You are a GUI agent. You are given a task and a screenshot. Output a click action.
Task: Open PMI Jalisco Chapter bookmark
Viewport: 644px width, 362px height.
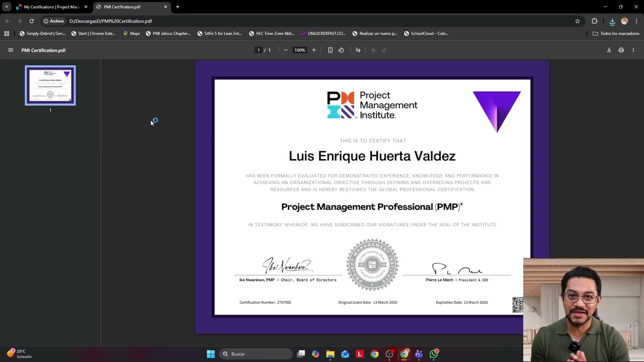coord(168,34)
